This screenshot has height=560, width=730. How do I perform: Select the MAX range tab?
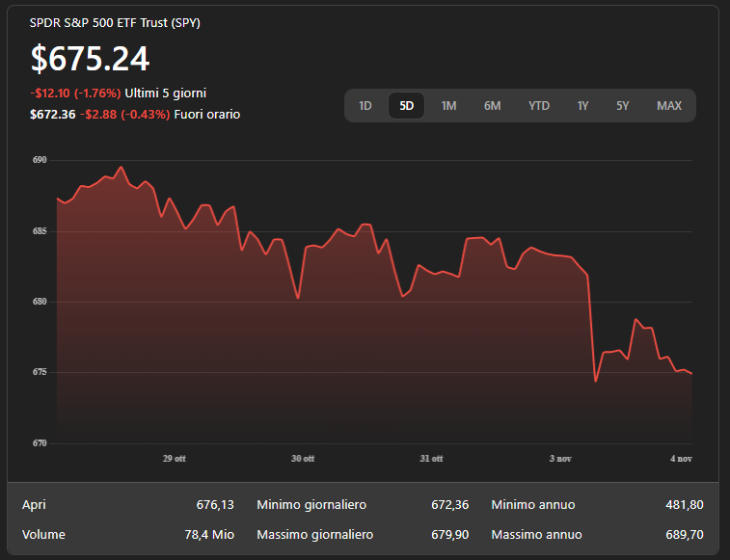669,106
